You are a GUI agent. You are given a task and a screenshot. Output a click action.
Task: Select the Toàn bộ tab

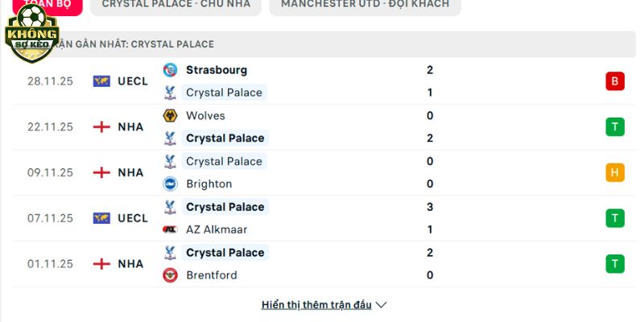(48, 5)
